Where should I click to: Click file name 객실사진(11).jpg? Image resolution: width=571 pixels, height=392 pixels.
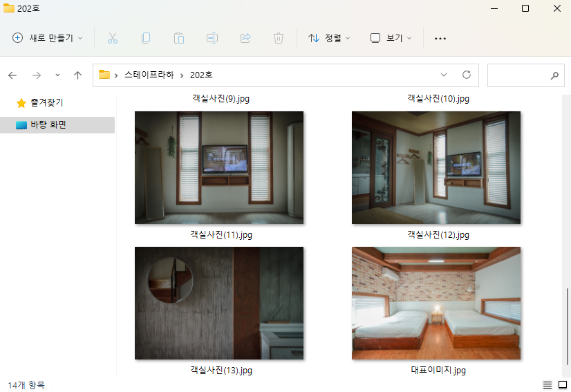point(221,235)
